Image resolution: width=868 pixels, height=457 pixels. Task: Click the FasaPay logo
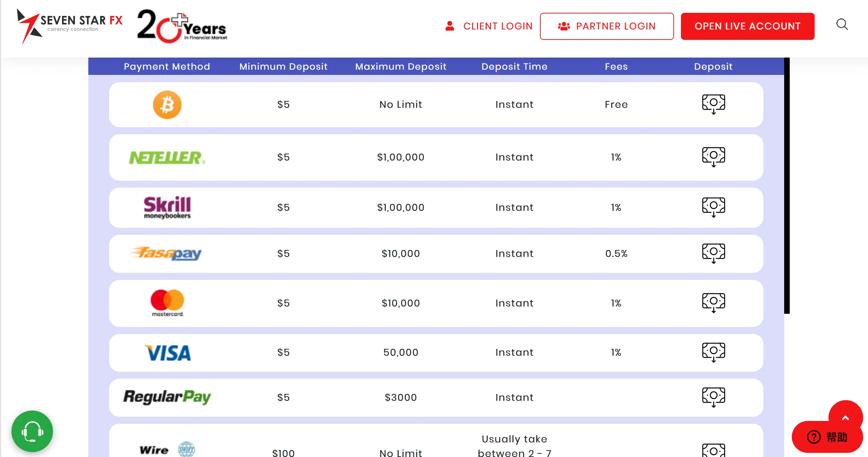tap(166, 253)
